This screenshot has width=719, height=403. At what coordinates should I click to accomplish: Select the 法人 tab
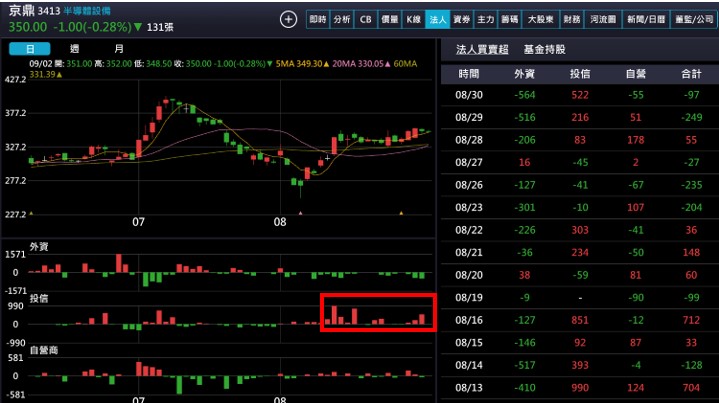[437, 19]
